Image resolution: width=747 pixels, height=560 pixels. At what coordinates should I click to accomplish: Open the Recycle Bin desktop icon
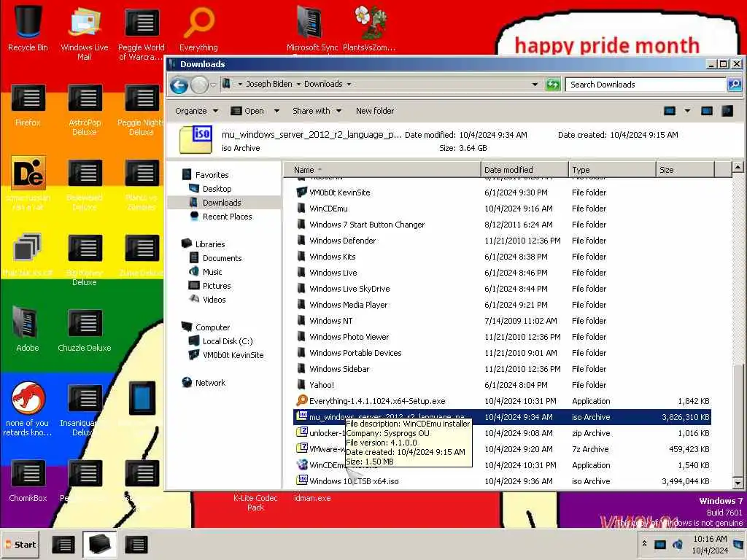click(x=28, y=28)
